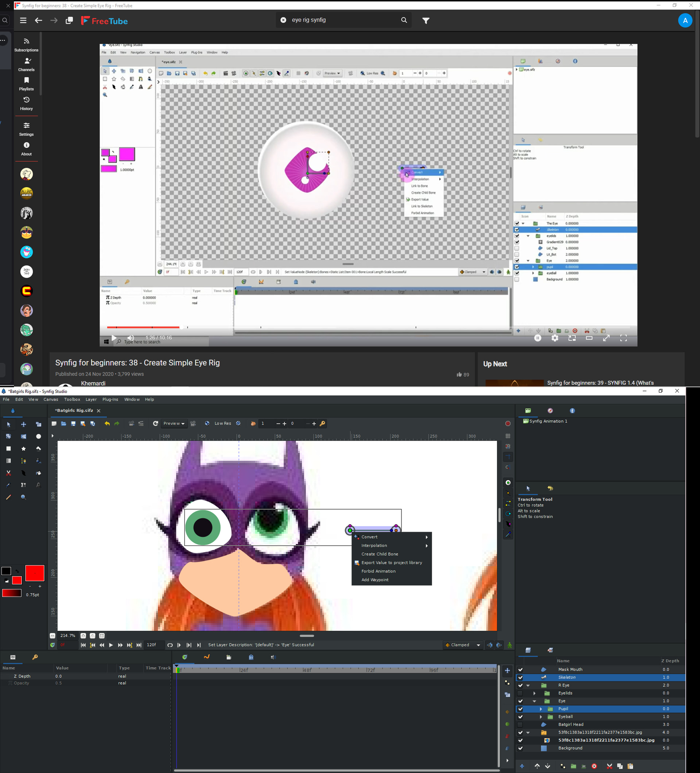Click the gradient swatch in Synfig toolbox
Screen dimensions: 700x773
[x=12, y=593]
